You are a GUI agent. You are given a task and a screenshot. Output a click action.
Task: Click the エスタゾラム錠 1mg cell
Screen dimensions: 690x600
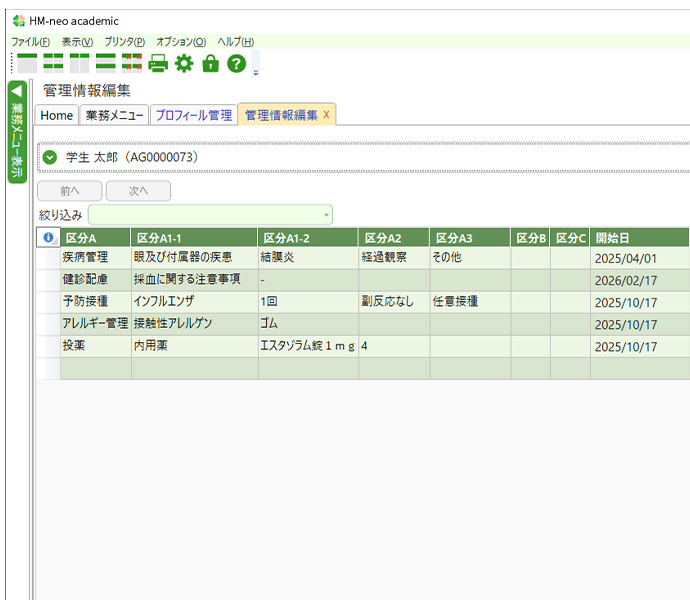click(308, 346)
